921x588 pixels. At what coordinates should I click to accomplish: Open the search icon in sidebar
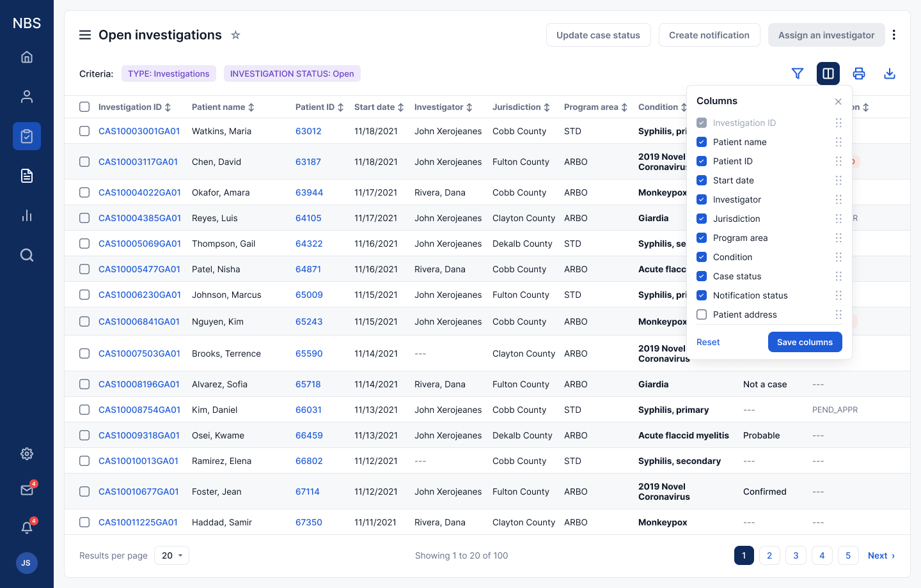[x=27, y=255]
